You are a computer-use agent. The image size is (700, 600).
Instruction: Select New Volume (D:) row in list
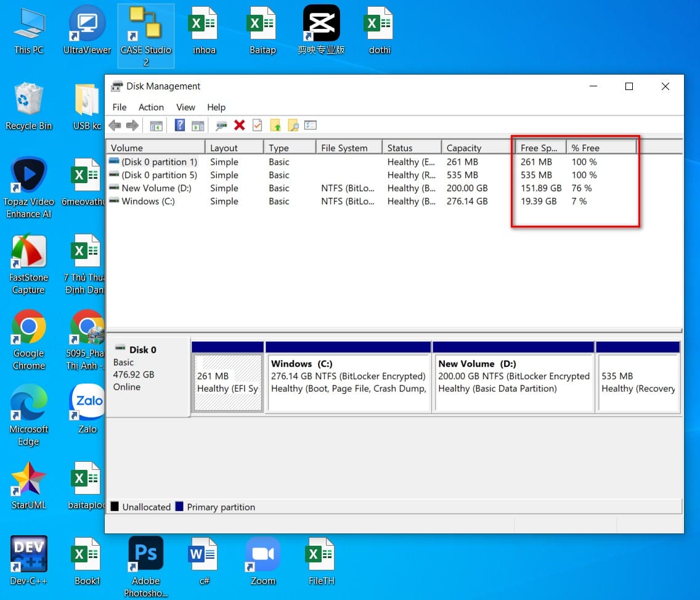click(394, 188)
